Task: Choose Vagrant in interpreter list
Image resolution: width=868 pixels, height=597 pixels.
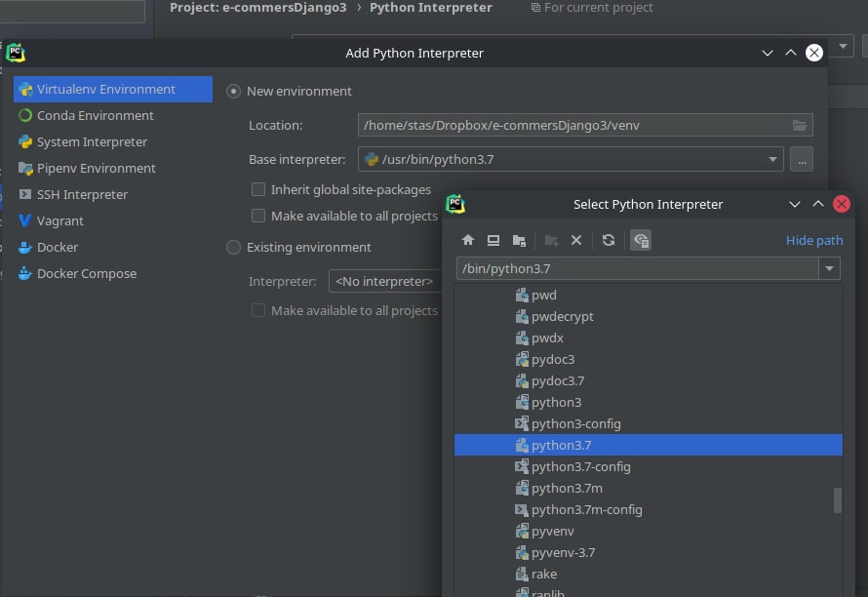Action: pyautogui.click(x=59, y=220)
